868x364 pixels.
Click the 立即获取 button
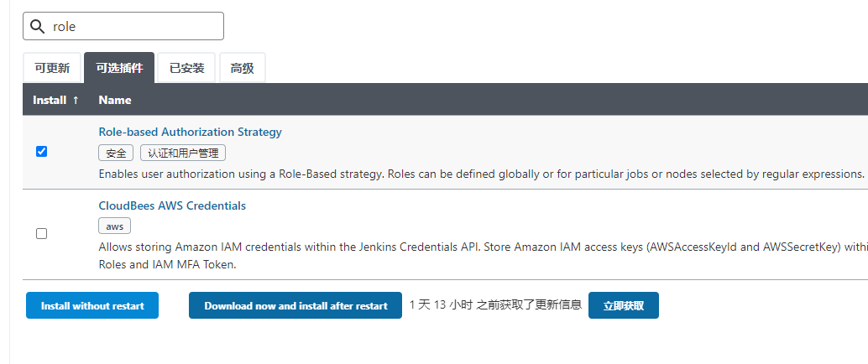[624, 305]
